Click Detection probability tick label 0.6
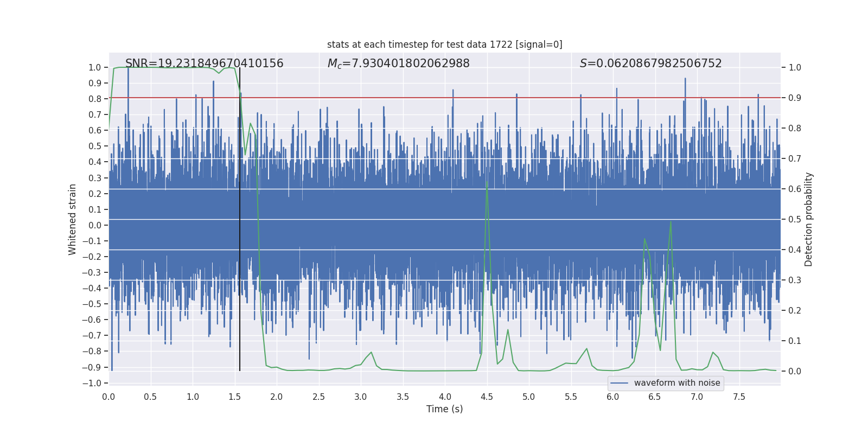868x434 pixels. click(795, 189)
